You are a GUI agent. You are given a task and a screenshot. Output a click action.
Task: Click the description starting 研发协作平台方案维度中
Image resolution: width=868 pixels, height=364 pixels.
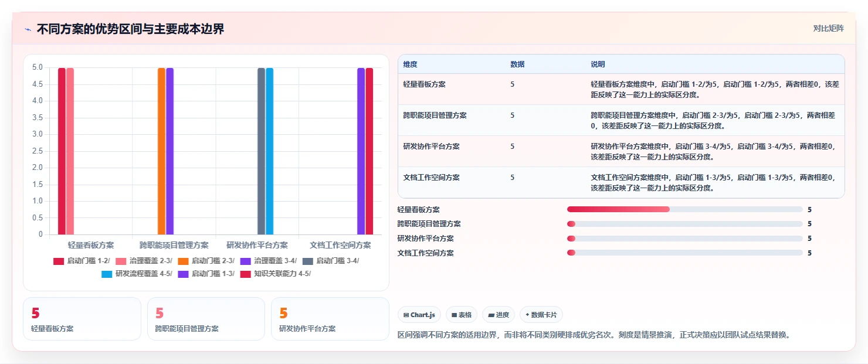click(x=714, y=151)
